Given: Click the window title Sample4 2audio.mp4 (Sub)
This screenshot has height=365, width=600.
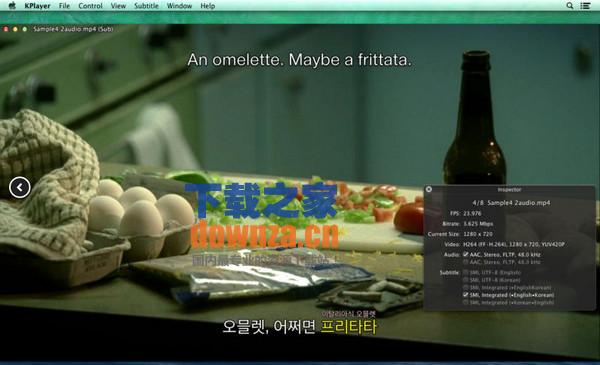Looking at the screenshot, I should (73, 29).
